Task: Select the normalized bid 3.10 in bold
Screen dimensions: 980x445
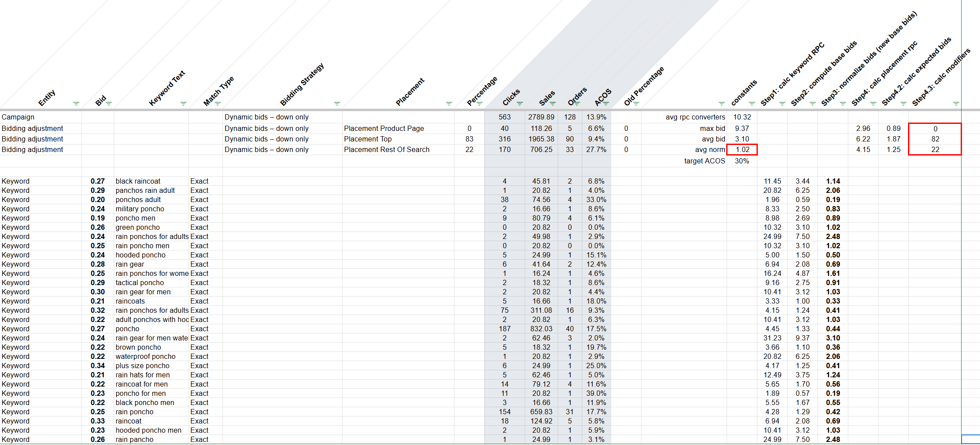Action: (x=833, y=338)
